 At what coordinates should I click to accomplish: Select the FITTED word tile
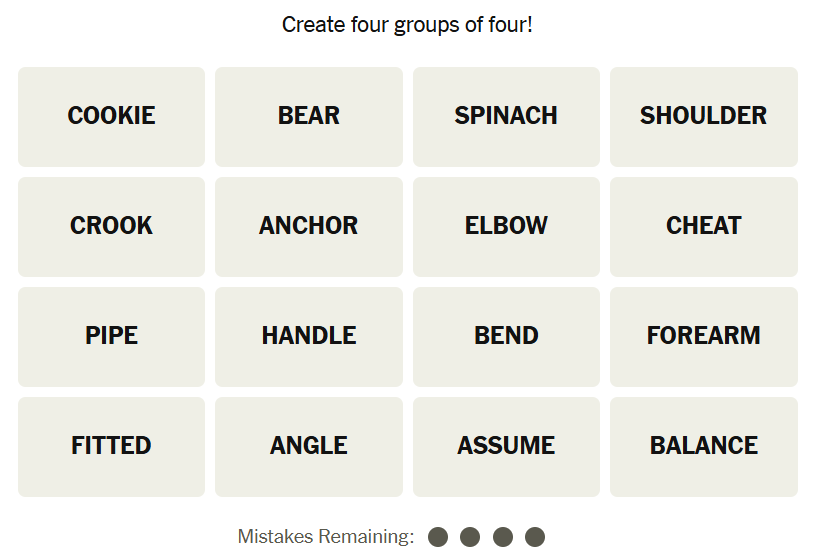[x=111, y=446]
